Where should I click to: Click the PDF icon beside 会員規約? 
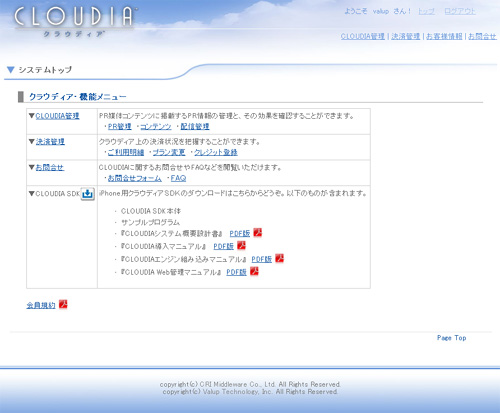[63, 304]
